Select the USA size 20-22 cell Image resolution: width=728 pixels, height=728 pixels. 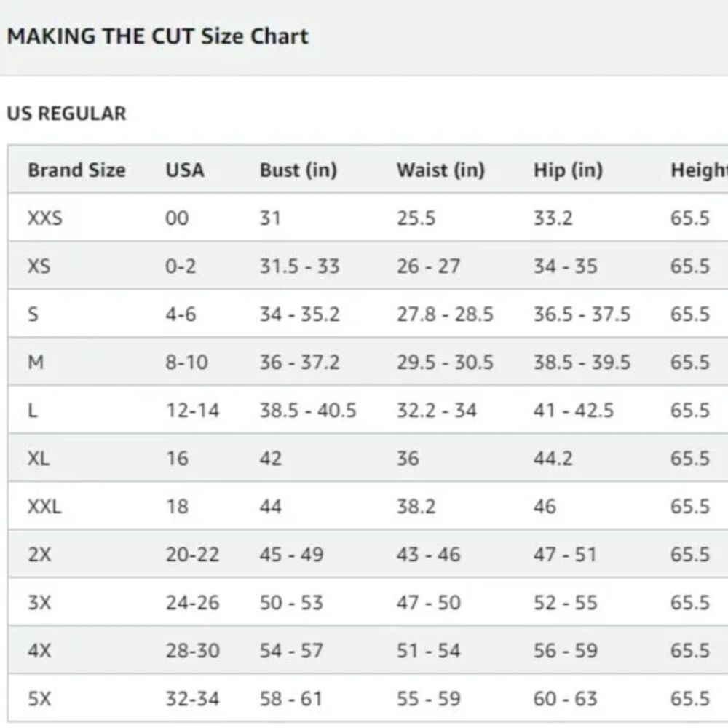point(192,555)
